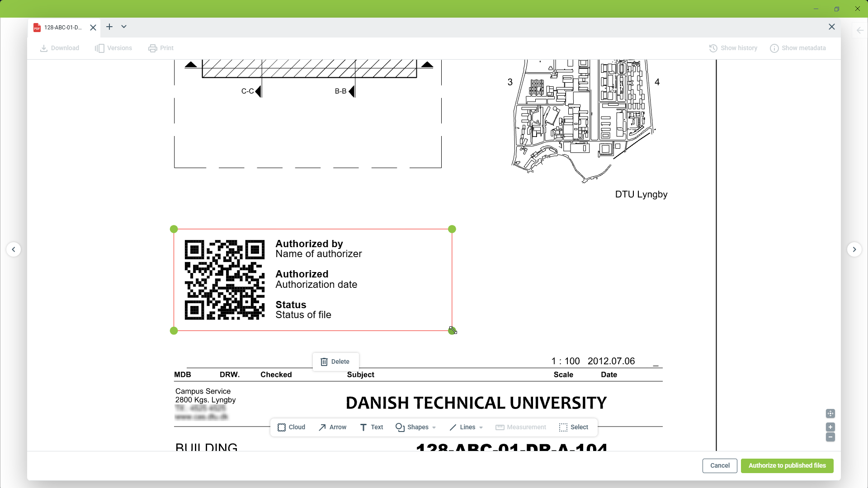Open Shapes tool dropdown
This screenshot has width=868, height=488.
click(415, 427)
